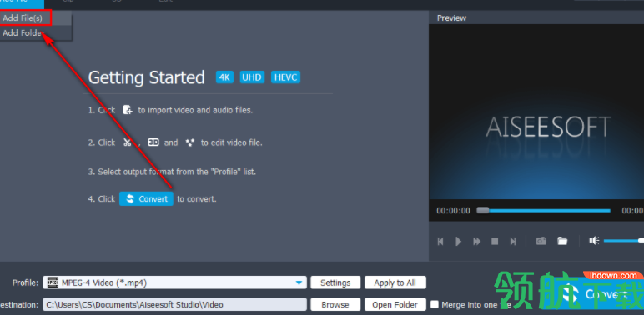Click the import file icon in step 1
This screenshot has width=644, height=315.
tap(128, 110)
